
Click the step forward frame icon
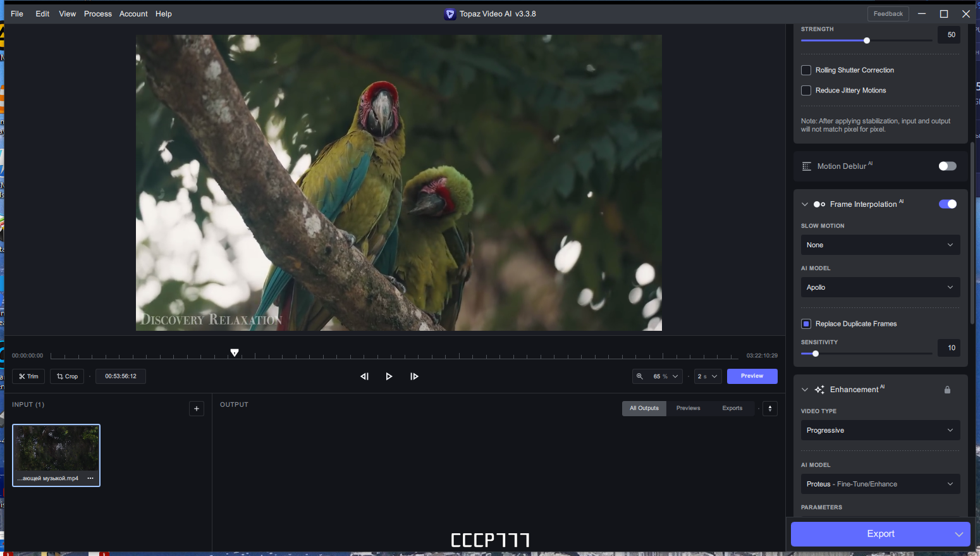tap(414, 376)
